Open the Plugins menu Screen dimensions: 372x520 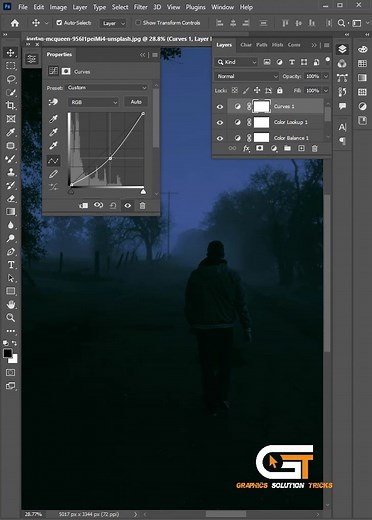click(x=195, y=7)
